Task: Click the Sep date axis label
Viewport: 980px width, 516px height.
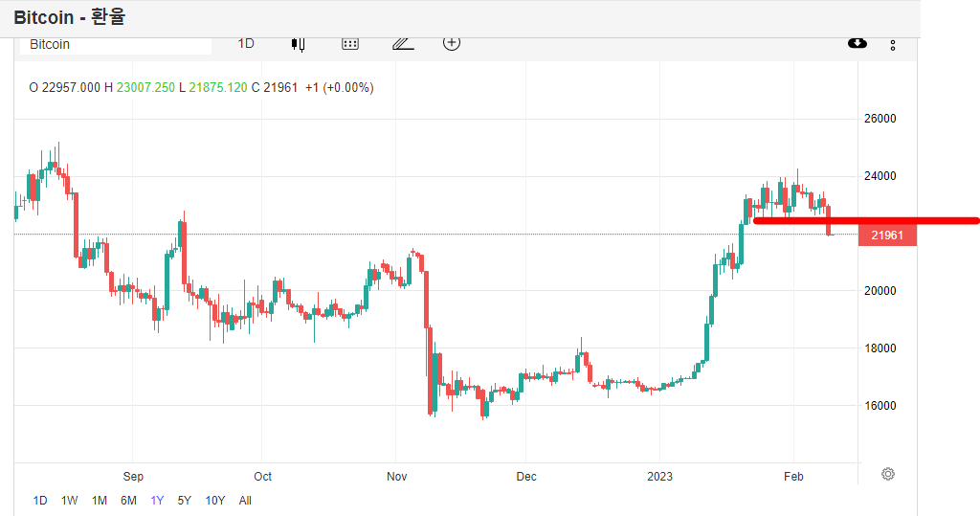Action: point(133,477)
